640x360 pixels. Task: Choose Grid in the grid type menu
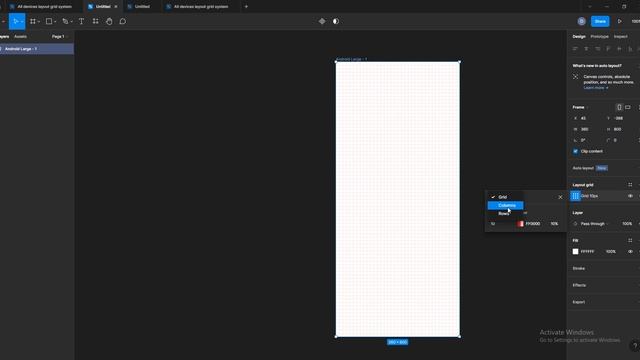(505, 197)
